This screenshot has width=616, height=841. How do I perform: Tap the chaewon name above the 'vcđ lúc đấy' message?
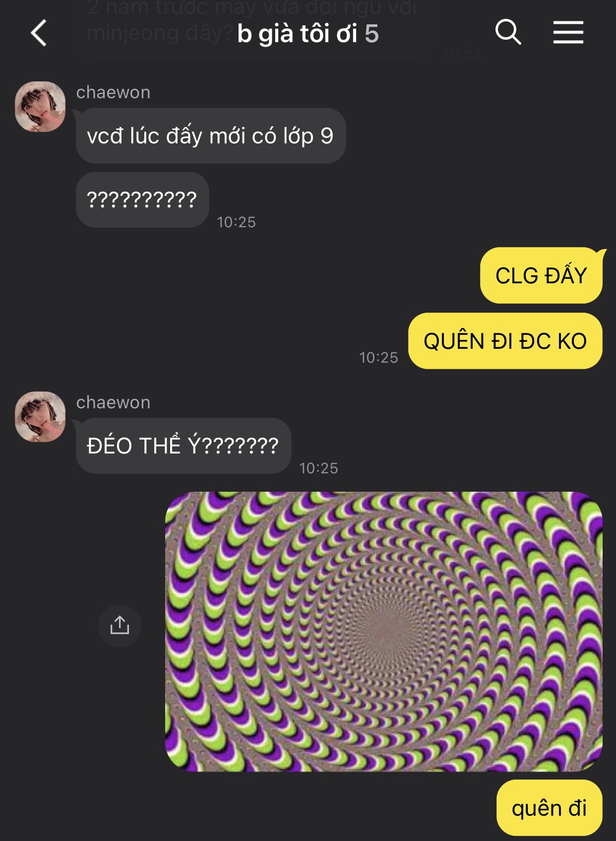(x=113, y=92)
